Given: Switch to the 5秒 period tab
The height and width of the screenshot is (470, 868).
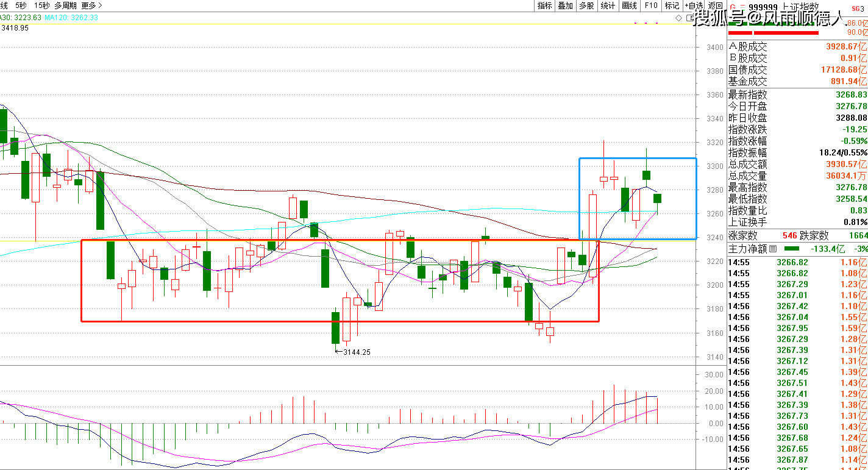Looking at the screenshot, I should [21, 5].
